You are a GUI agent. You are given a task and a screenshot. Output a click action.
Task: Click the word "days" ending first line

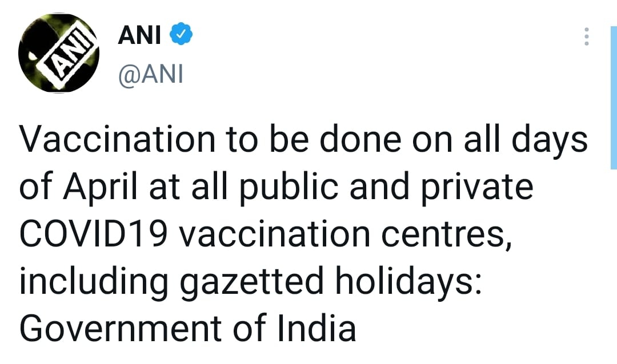550,141
